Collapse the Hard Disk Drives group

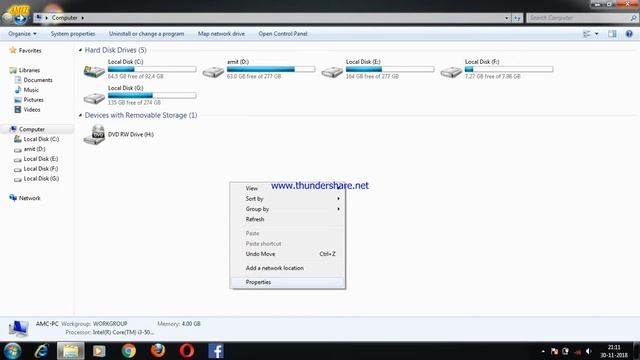(x=80, y=50)
